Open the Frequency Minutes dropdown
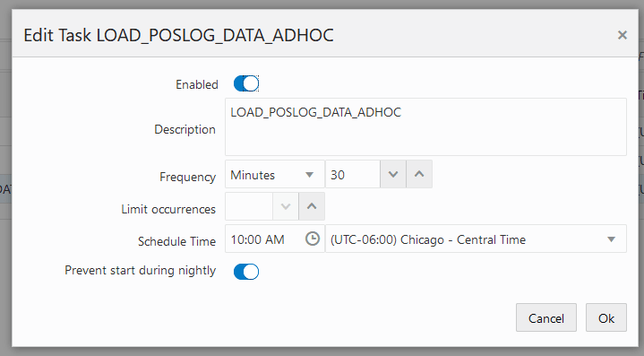This screenshot has width=644, height=356. [274, 174]
